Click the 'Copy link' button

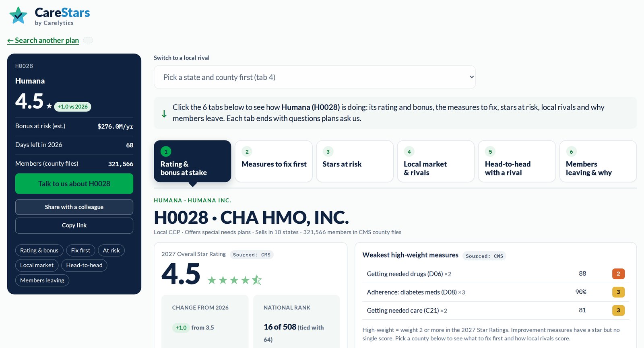[74, 226]
